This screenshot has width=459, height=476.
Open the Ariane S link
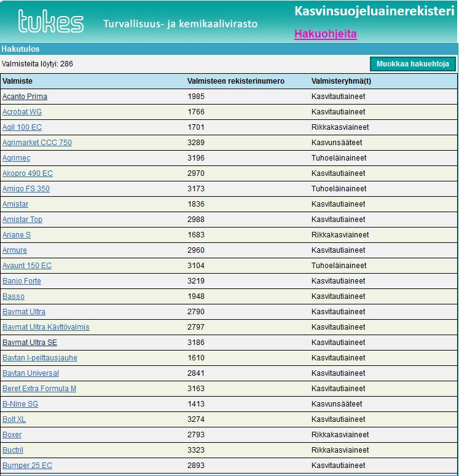pos(17,235)
